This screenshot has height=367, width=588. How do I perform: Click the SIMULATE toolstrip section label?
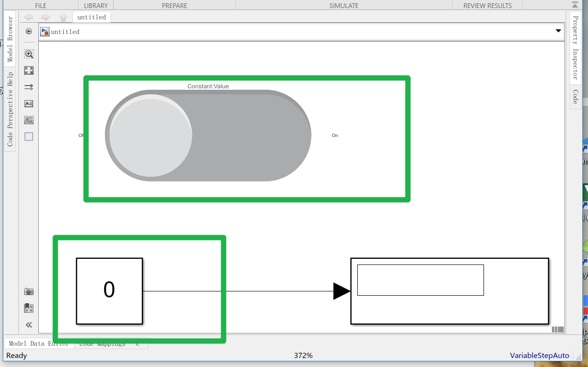pyautogui.click(x=344, y=6)
